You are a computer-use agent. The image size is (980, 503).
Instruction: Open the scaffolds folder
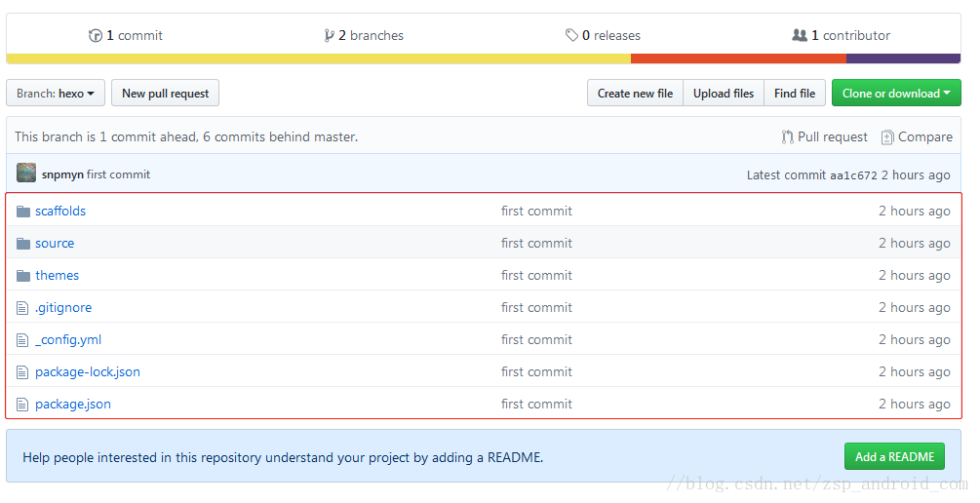60,212
